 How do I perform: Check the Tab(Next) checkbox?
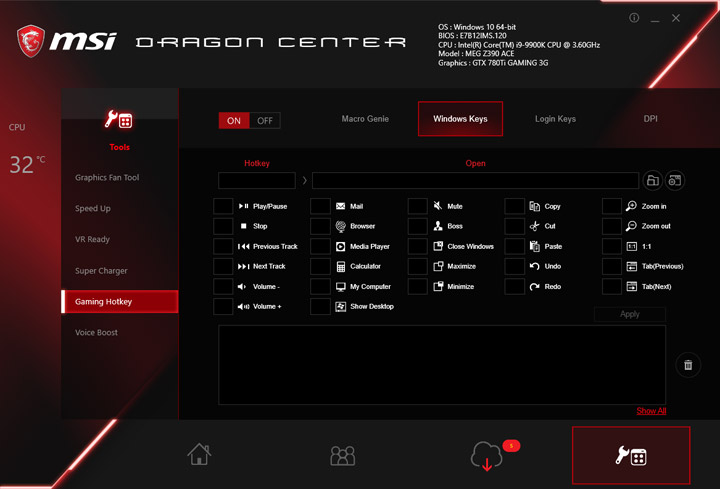pyautogui.click(x=612, y=287)
